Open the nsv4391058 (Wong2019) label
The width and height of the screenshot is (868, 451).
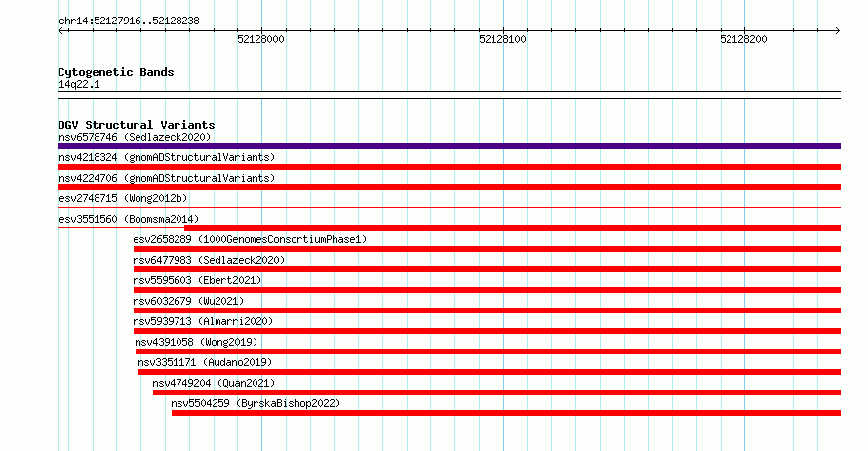pos(196,342)
